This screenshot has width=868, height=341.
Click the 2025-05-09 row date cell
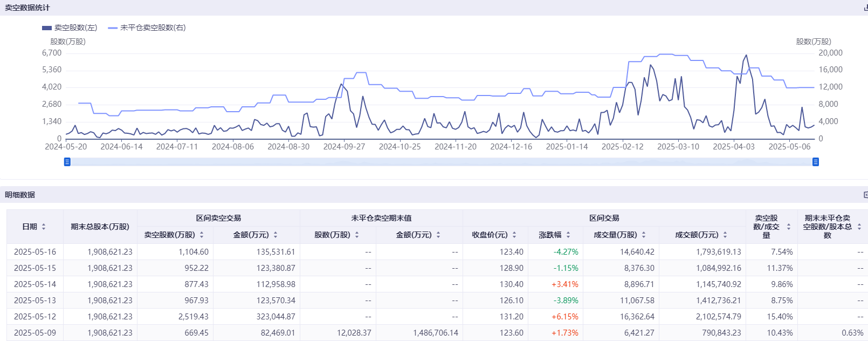click(x=35, y=333)
